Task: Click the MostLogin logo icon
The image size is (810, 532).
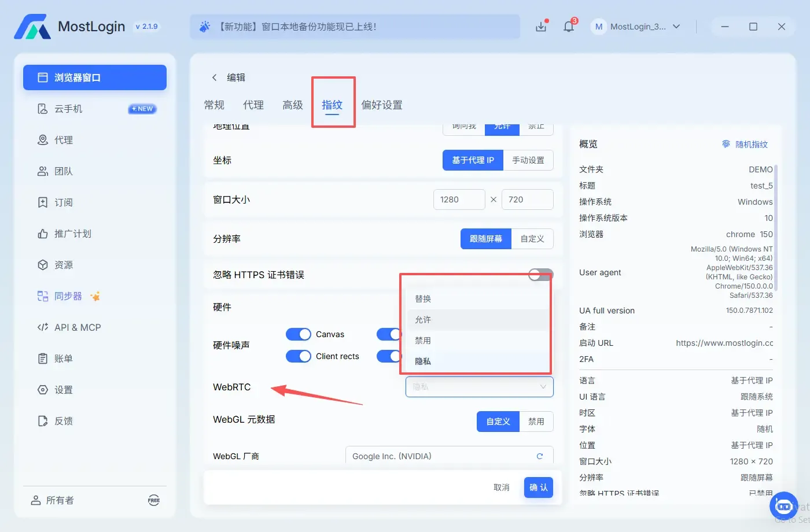Action: point(32,27)
